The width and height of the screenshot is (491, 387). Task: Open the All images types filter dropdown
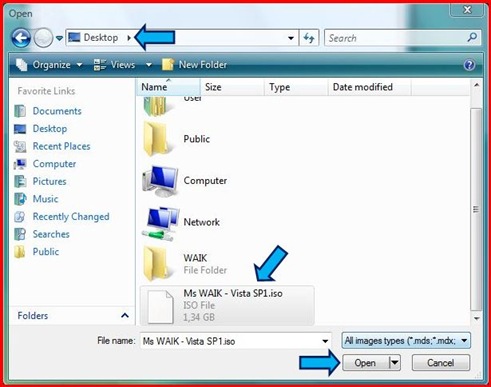[x=406, y=341]
